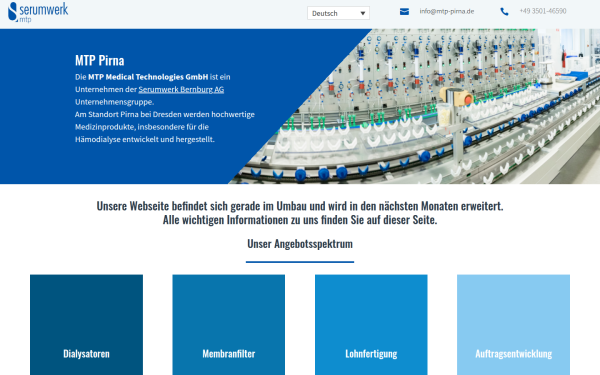The image size is (600, 375).
Task: Click 'Hämodialyse entwickelt und hergestellt.' text
Action: coord(145,139)
